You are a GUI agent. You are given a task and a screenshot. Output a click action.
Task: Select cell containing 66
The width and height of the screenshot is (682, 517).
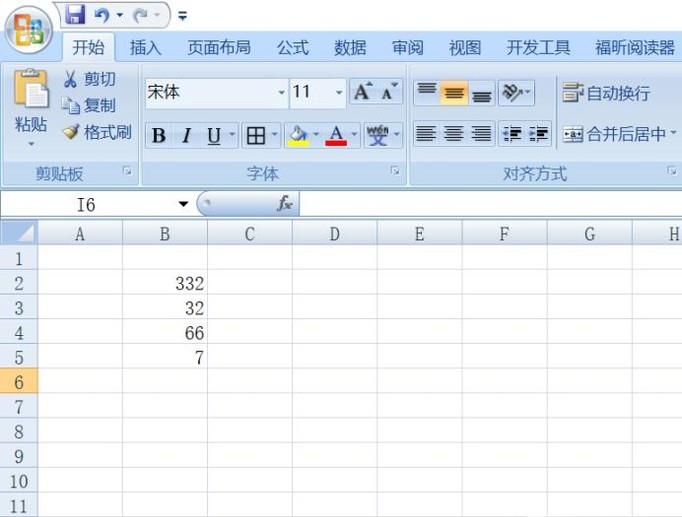pyautogui.click(x=165, y=333)
